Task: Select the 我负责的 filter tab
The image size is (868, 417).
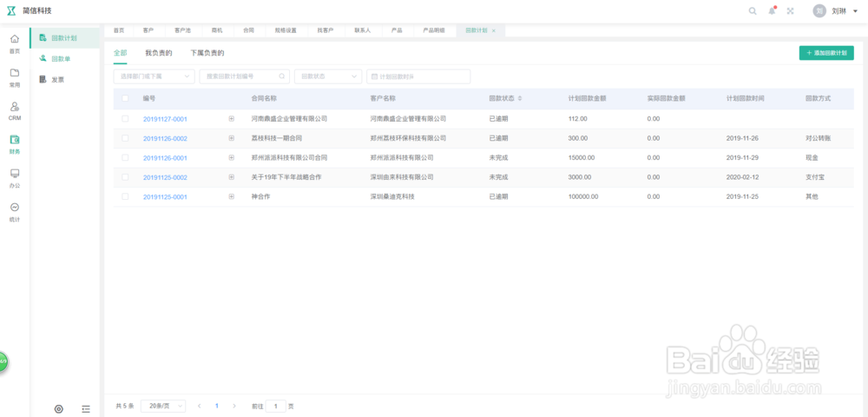Action: pyautogui.click(x=158, y=53)
